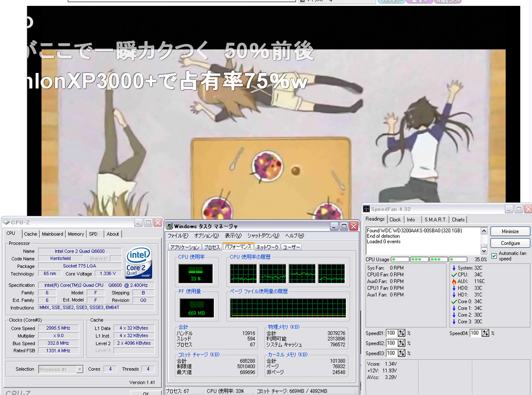Click the first CPU Usage bar in SpeedFan
Viewport: 532px width, 395px height.
click(400, 259)
